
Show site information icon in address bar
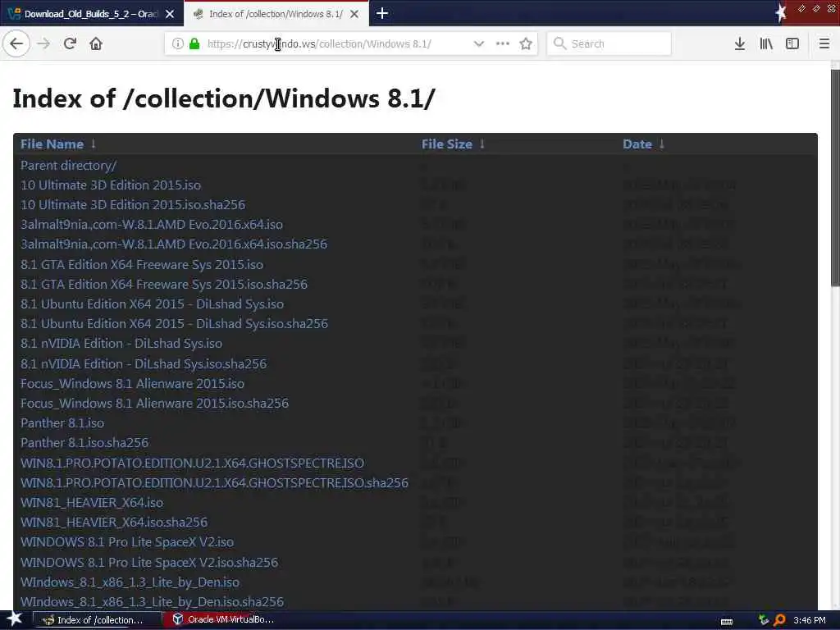pos(178,43)
